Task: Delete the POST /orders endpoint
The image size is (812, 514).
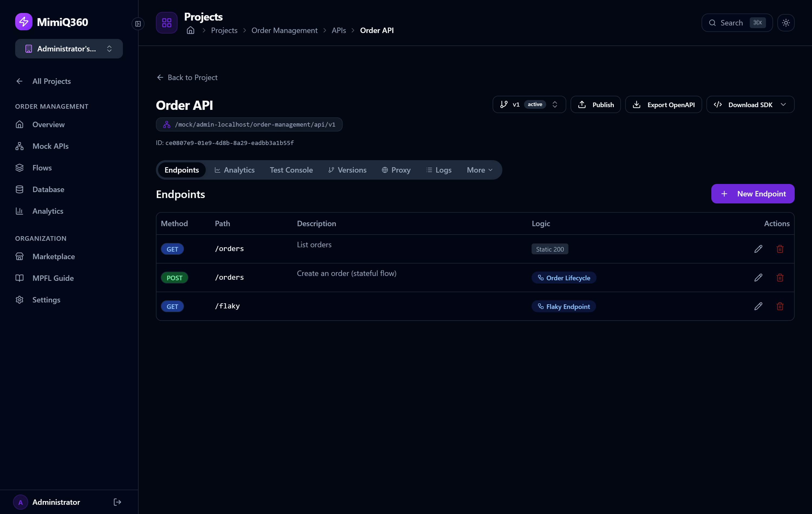Action: [780, 277]
